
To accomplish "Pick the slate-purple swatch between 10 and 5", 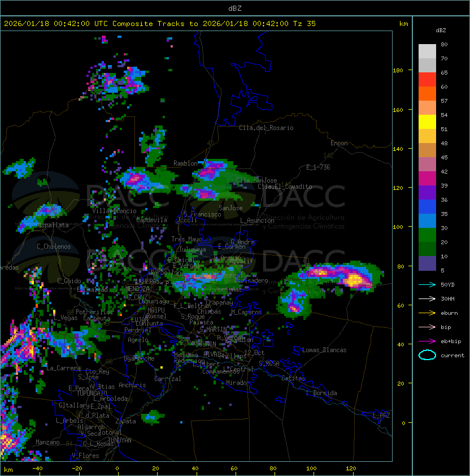I will click(x=427, y=263).
